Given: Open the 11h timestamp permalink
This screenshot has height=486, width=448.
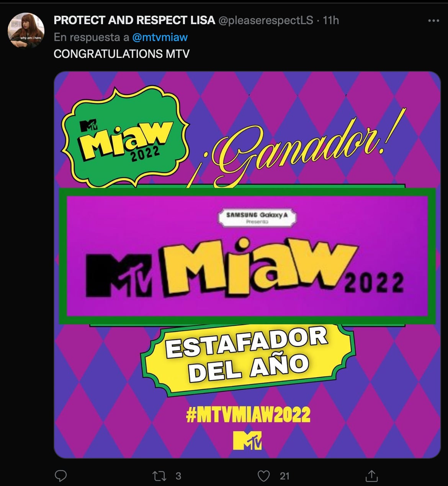Looking at the screenshot, I should [x=331, y=20].
